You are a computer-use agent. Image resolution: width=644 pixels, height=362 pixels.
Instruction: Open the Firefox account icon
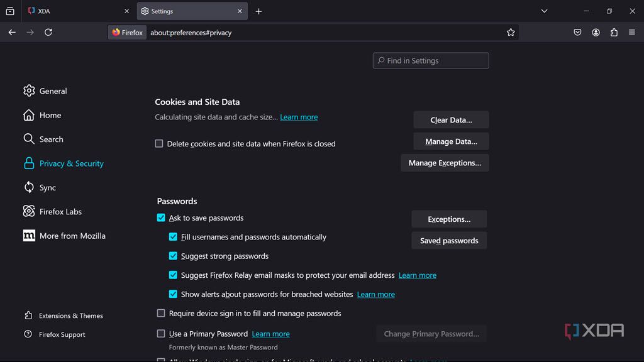pos(596,33)
